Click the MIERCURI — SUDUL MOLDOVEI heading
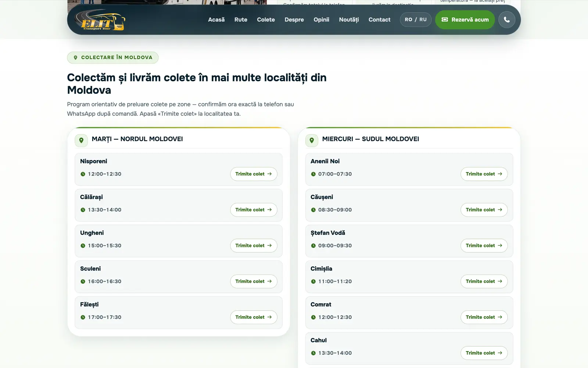Image resolution: width=588 pixels, height=368 pixels. [x=370, y=139]
